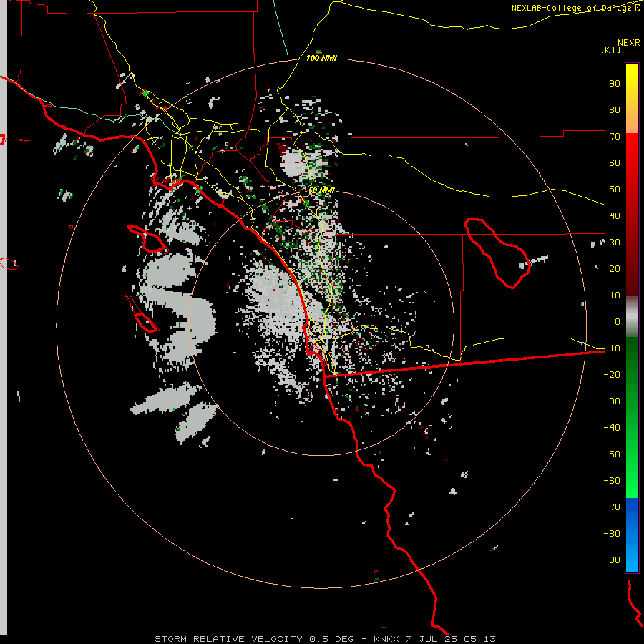Click the 70 value on the velocity scale
644x644 pixels.
point(615,137)
